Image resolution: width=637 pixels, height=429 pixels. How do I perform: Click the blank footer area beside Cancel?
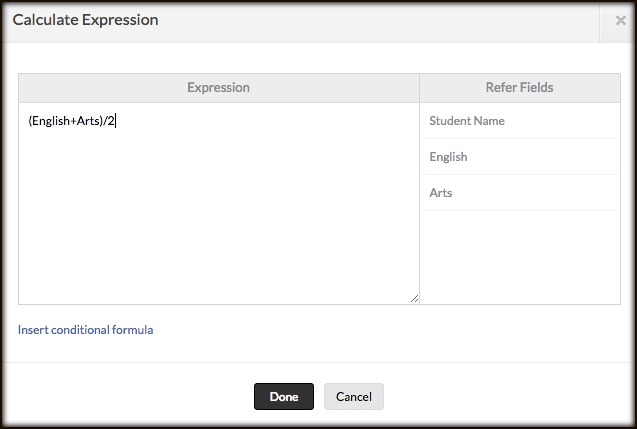[x=500, y=396]
